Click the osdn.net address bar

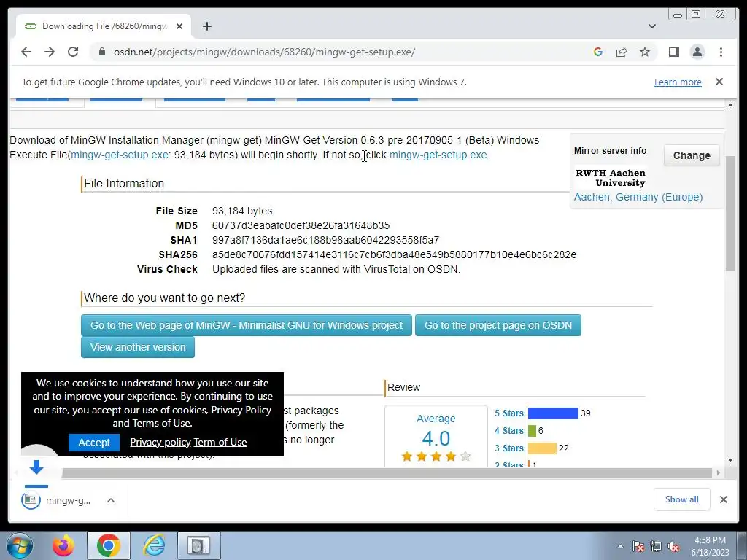point(264,52)
